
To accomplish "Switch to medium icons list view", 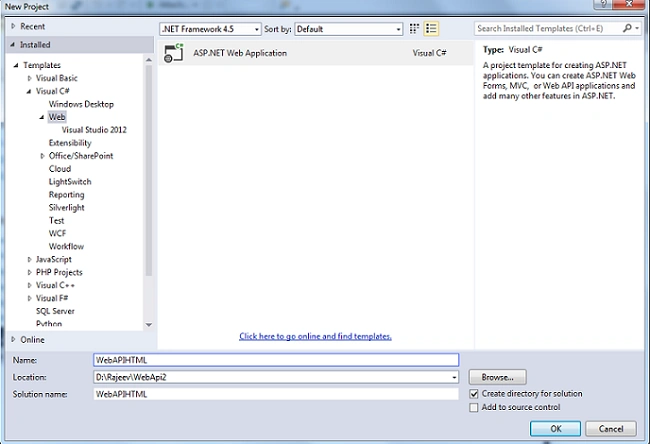I will coord(431,29).
